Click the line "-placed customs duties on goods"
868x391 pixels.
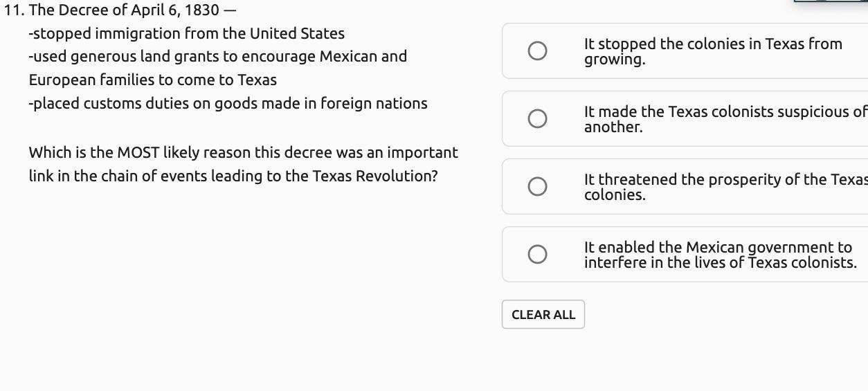coord(228,103)
